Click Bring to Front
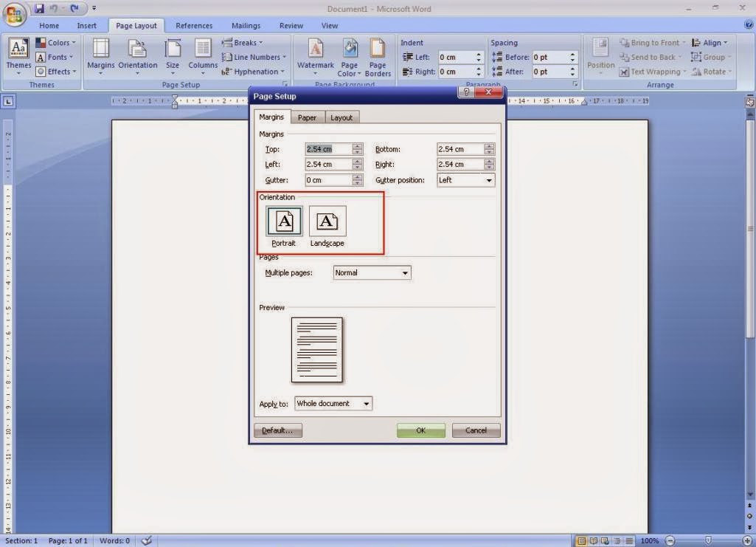 tap(652, 43)
